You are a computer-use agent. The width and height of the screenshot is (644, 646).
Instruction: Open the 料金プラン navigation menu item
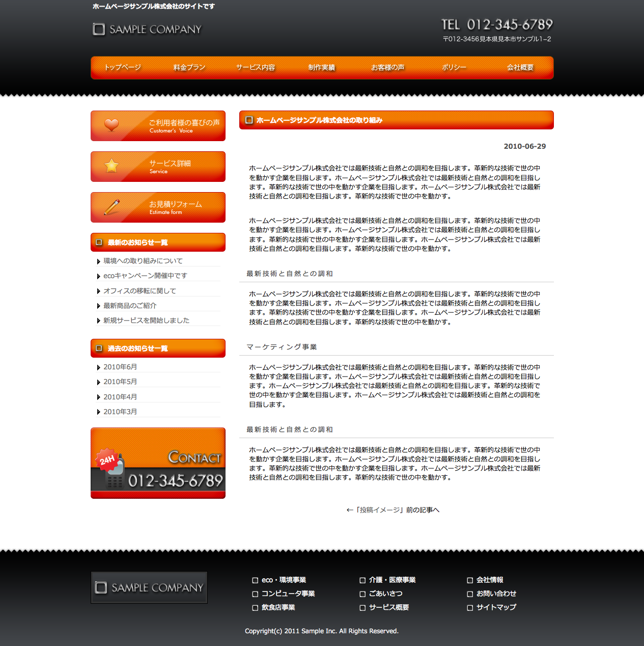[189, 68]
